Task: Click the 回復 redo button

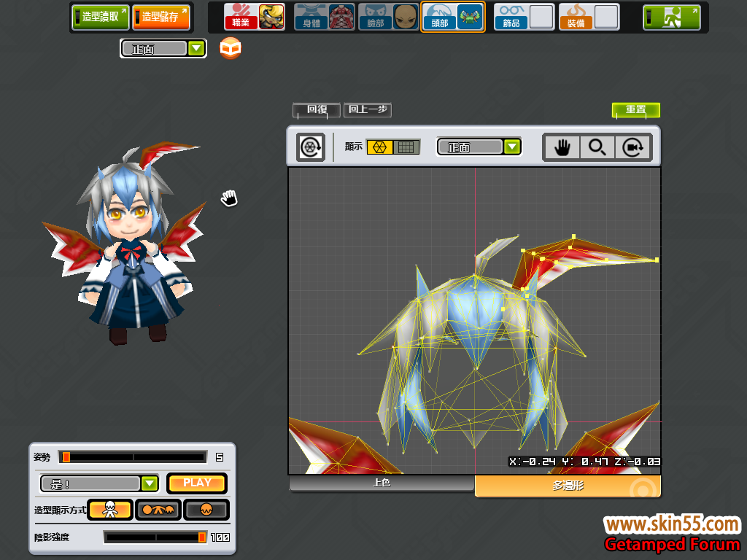Action: pyautogui.click(x=317, y=110)
